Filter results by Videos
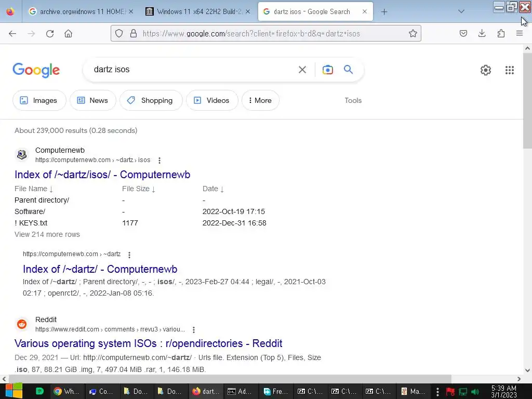 pos(212,100)
